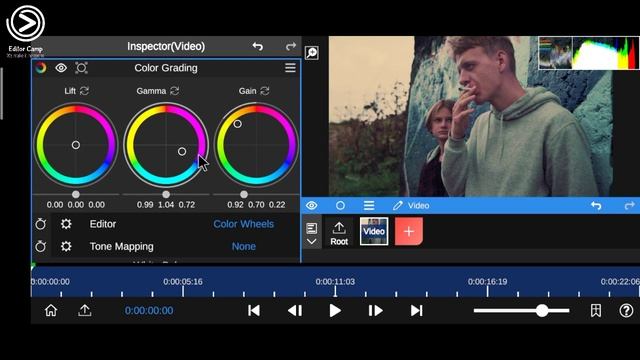The height and width of the screenshot is (360, 640).
Task: Click the Gain luminance slider handle
Action: tap(244, 194)
